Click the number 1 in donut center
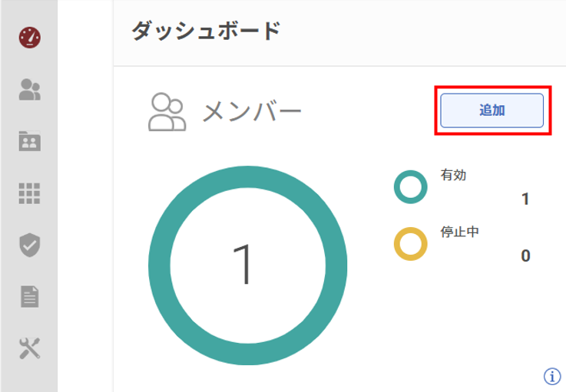The height and width of the screenshot is (392, 566). [x=244, y=265]
